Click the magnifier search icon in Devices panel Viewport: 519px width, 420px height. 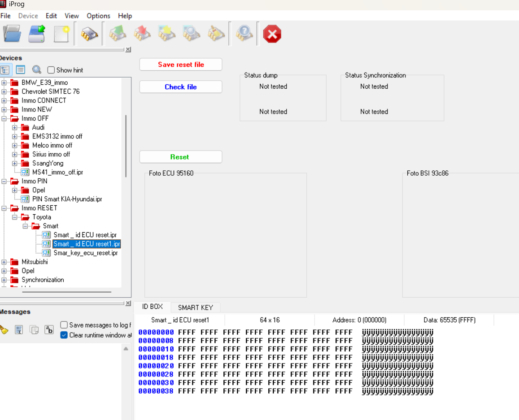coord(37,70)
